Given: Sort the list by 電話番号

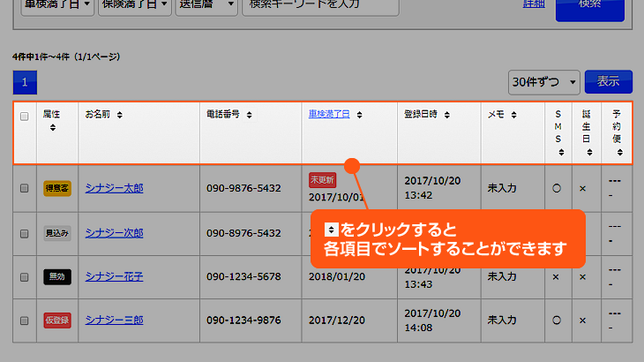Looking at the screenshot, I should [249, 115].
